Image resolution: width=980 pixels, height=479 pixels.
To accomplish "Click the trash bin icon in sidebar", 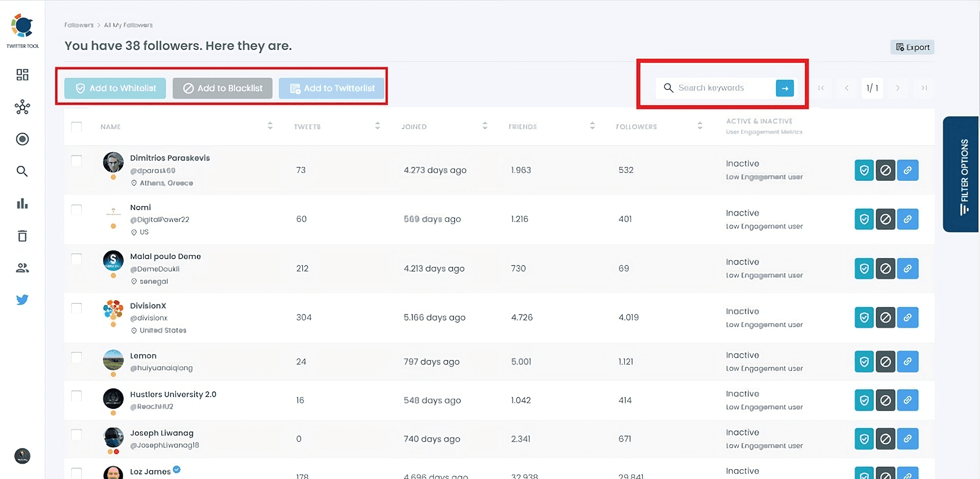I will (x=22, y=236).
